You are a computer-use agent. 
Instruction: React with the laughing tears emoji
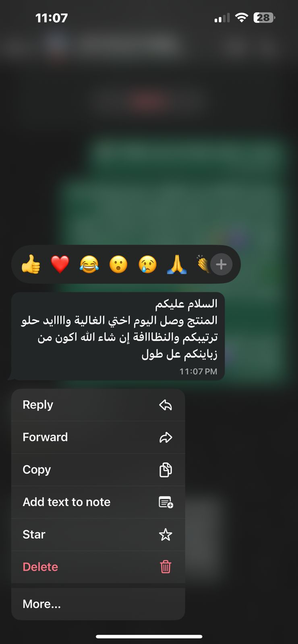click(89, 264)
